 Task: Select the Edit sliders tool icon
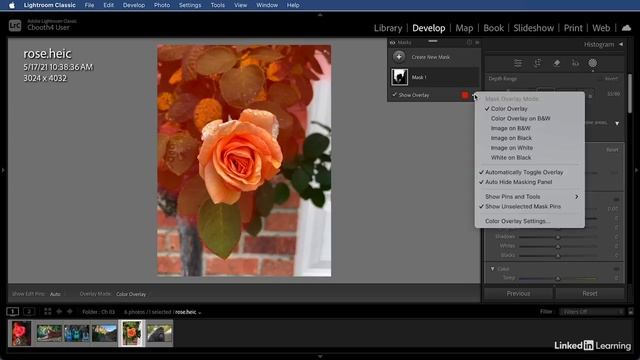518,63
